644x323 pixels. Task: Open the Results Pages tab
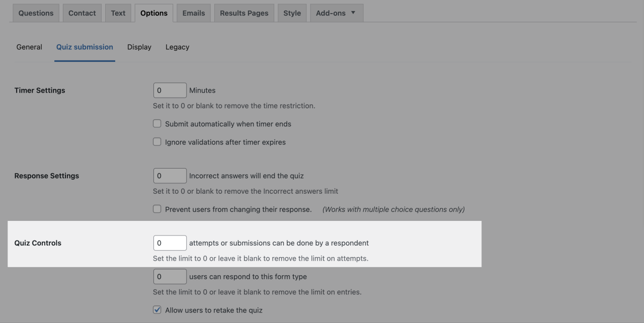pos(244,13)
